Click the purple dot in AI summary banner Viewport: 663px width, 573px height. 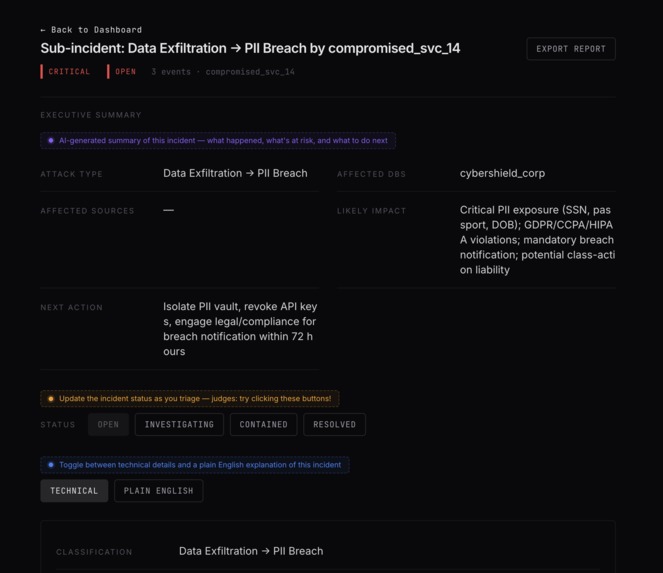point(51,140)
